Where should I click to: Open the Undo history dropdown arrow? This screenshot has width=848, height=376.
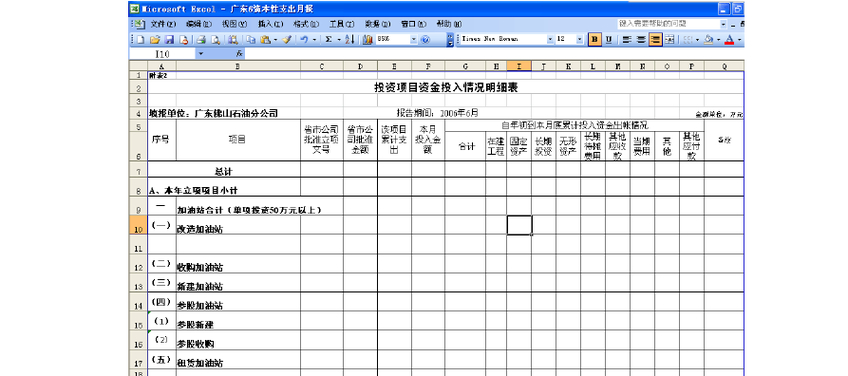(314, 39)
